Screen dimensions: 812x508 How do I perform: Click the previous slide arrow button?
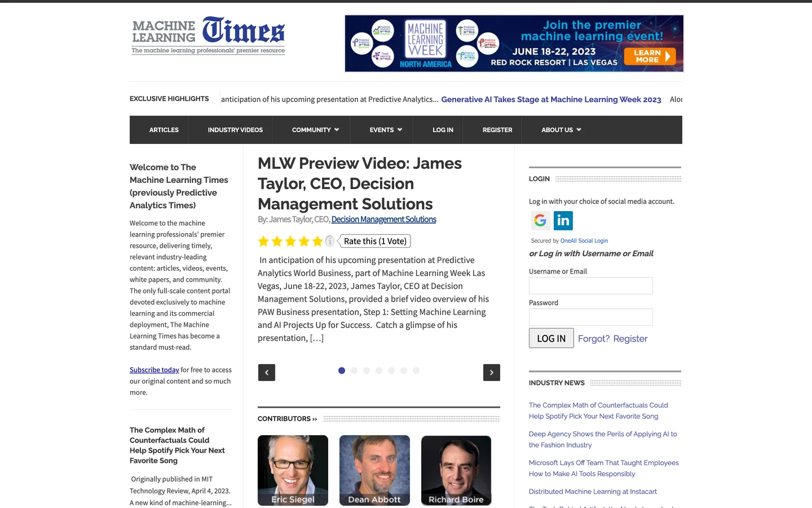point(267,373)
